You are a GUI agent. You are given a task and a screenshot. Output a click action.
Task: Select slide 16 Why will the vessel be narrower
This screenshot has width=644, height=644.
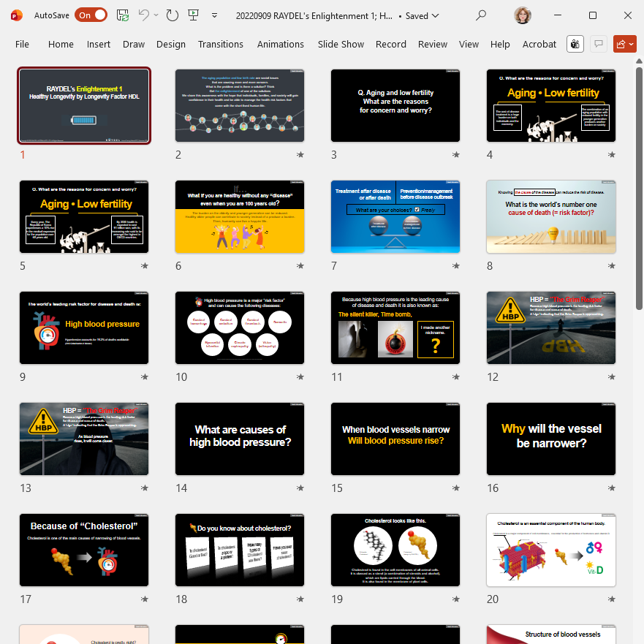[551, 439]
